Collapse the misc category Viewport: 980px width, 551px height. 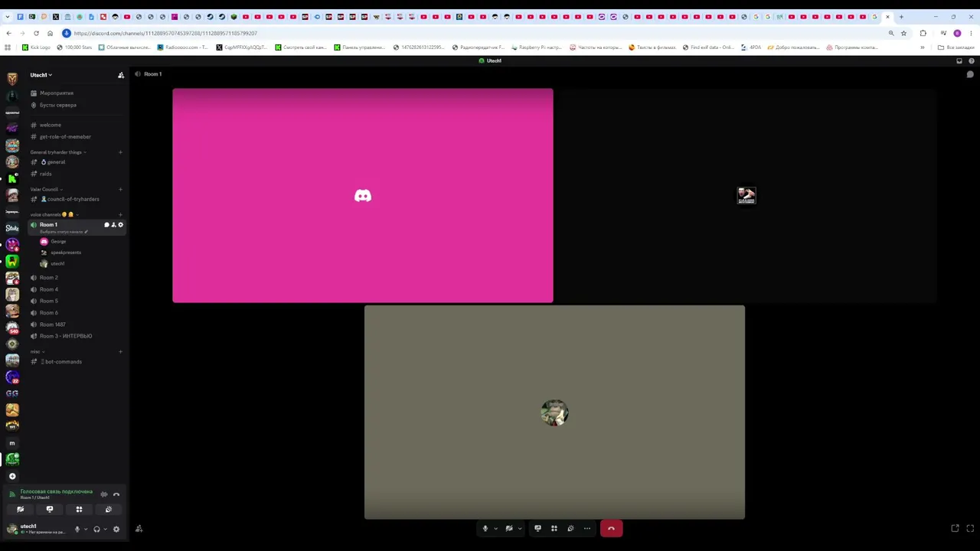tap(37, 351)
